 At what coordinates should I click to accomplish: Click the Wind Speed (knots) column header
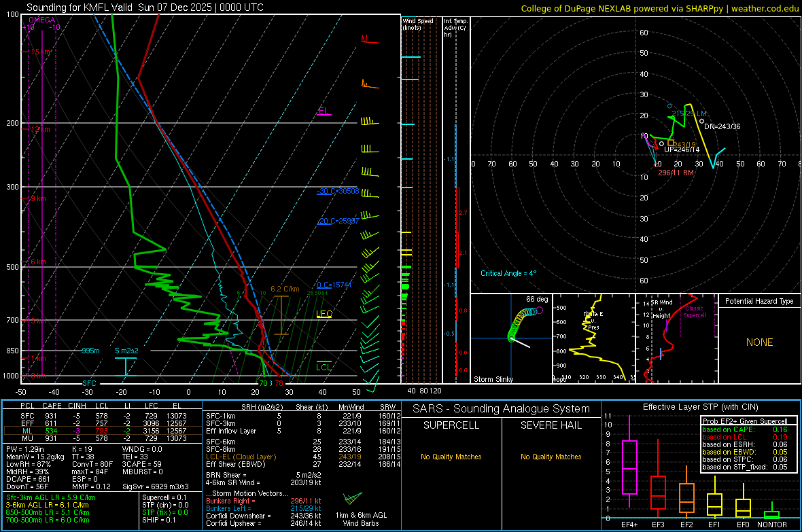[417, 24]
